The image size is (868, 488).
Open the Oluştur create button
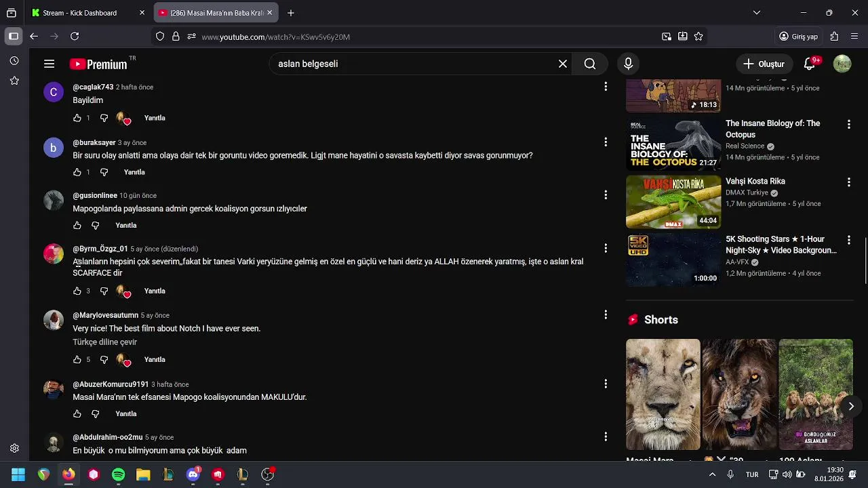[x=764, y=64]
